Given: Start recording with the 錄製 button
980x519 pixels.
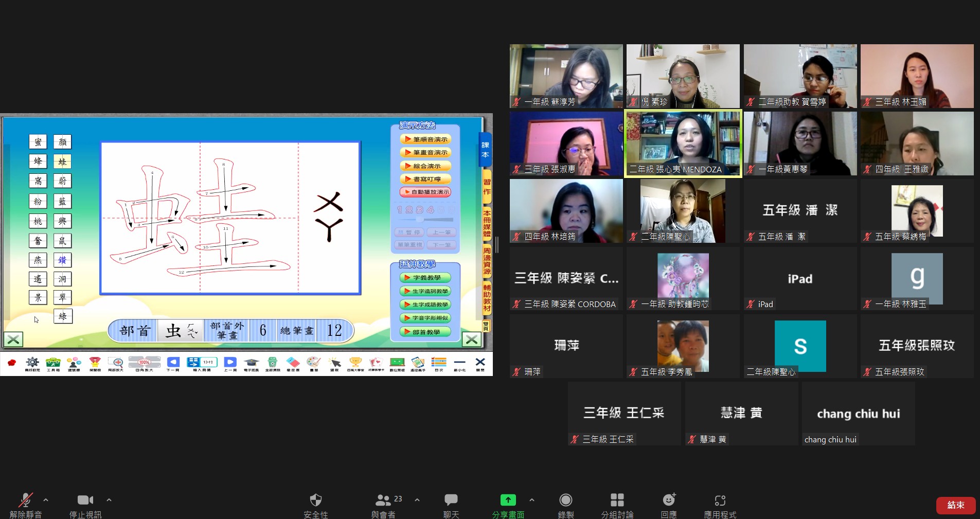Looking at the screenshot, I should pyautogui.click(x=565, y=499).
